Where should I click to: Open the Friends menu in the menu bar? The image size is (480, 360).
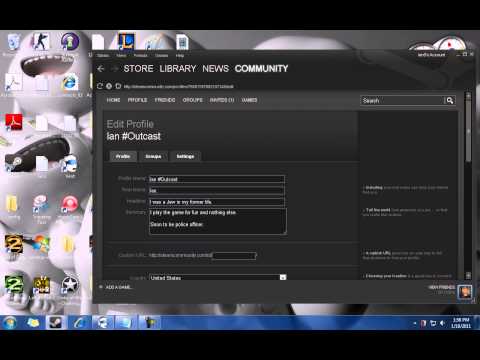140,55
